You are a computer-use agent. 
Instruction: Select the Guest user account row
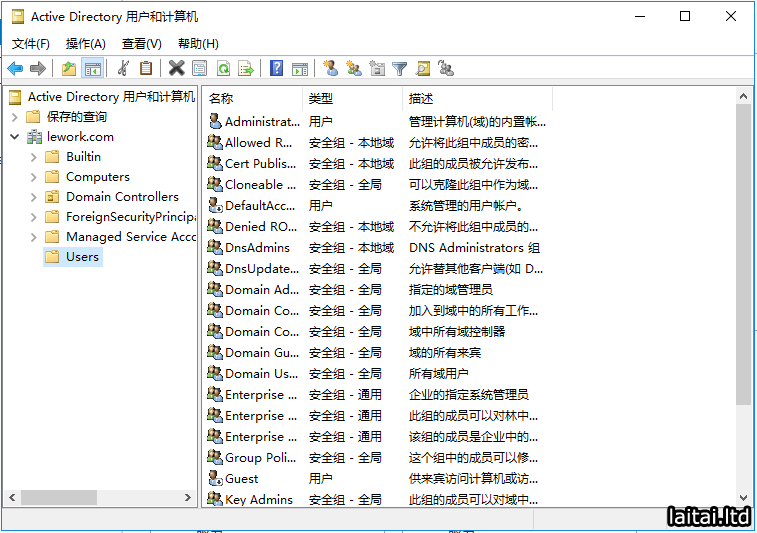click(241, 478)
